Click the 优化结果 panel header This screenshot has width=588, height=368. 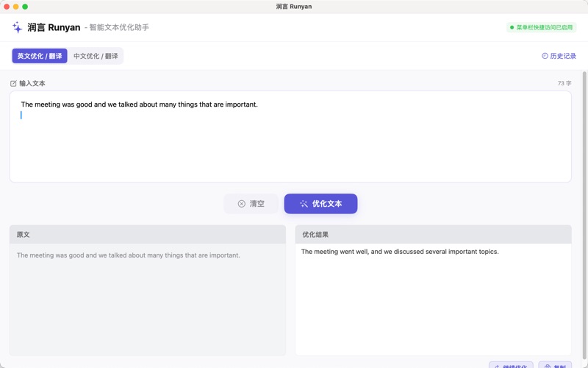[433, 235]
